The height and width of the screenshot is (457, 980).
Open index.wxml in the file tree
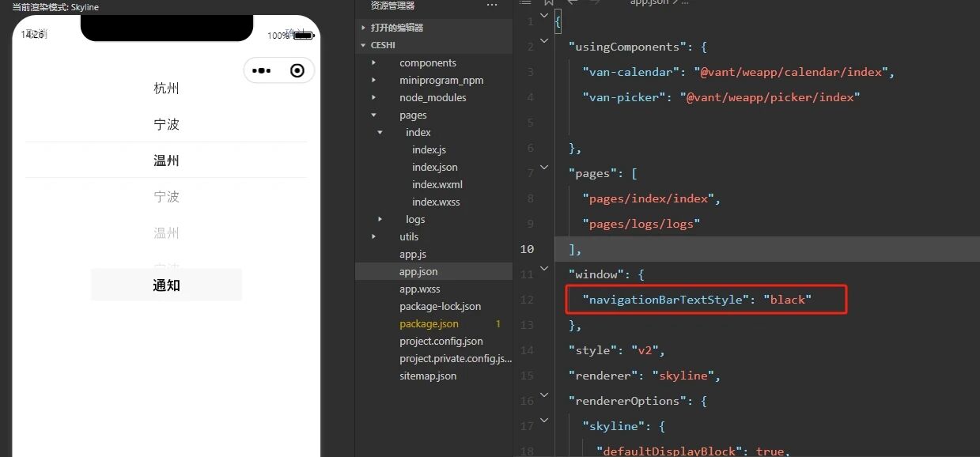pyautogui.click(x=437, y=184)
